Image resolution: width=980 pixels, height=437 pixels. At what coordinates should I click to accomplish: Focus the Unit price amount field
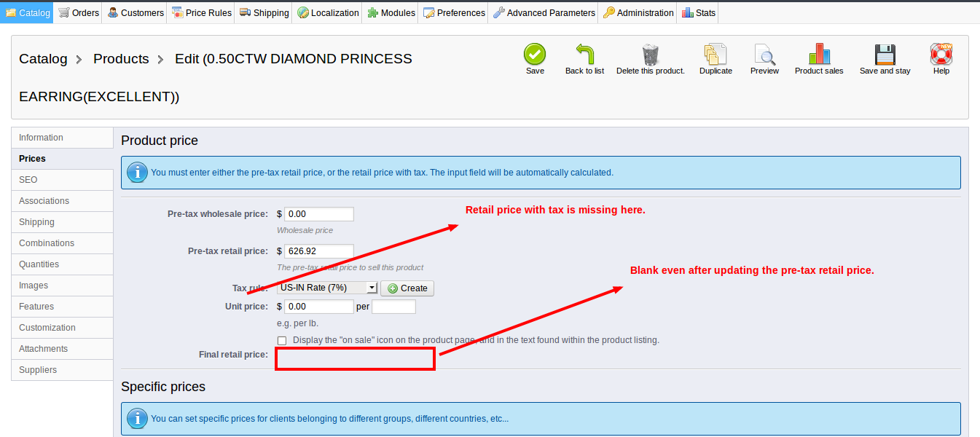(x=319, y=307)
